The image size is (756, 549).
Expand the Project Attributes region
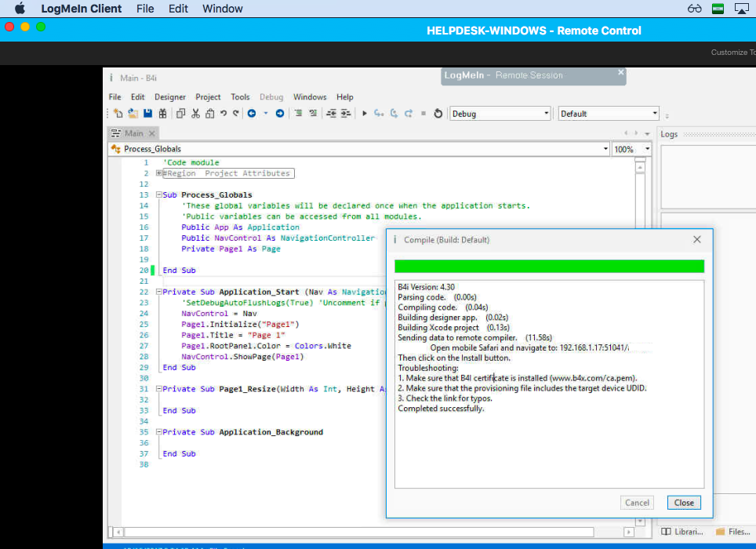tap(159, 173)
